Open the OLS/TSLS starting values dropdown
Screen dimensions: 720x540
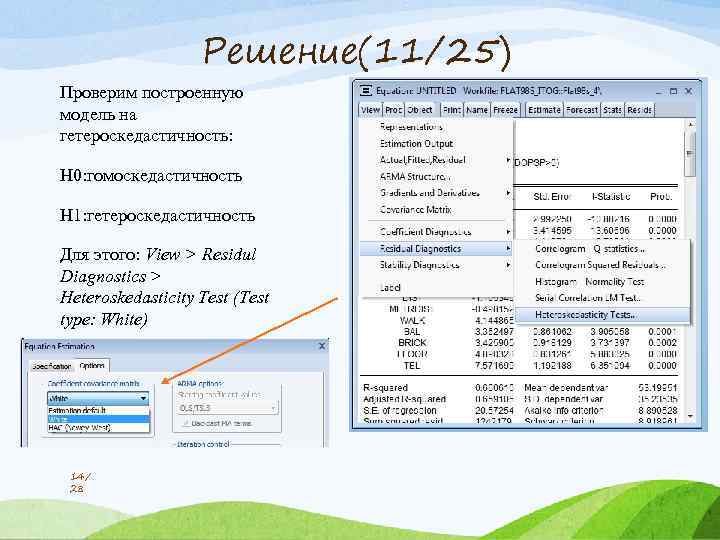point(228,408)
